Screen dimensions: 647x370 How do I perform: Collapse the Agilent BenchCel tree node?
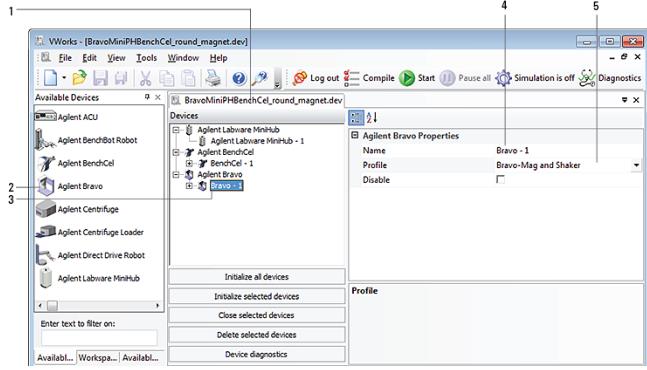click(176, 152)
